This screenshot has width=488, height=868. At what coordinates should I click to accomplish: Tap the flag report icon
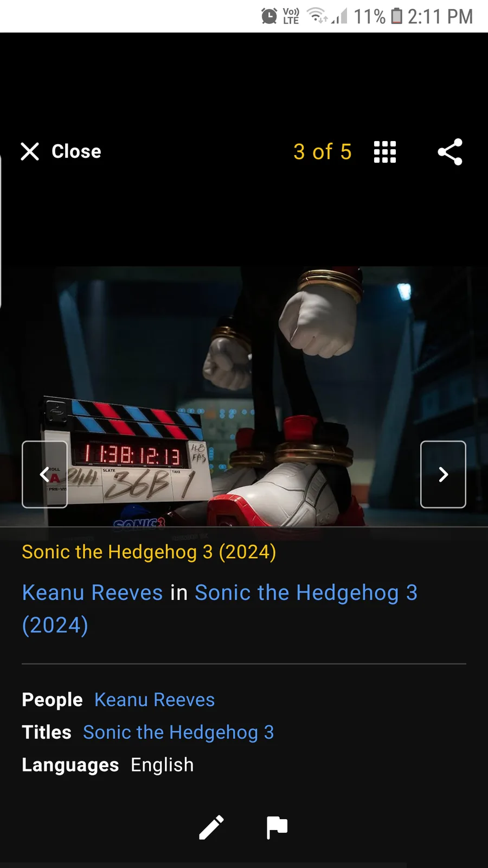pyautogui.click(x=277, y=827)
